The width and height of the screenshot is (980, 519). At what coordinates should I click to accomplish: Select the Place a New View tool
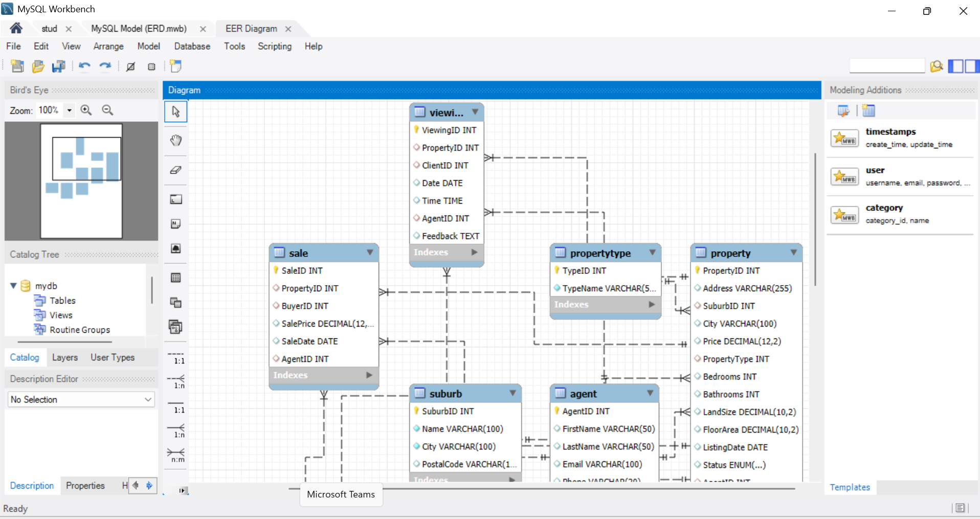tap(175, 302)
